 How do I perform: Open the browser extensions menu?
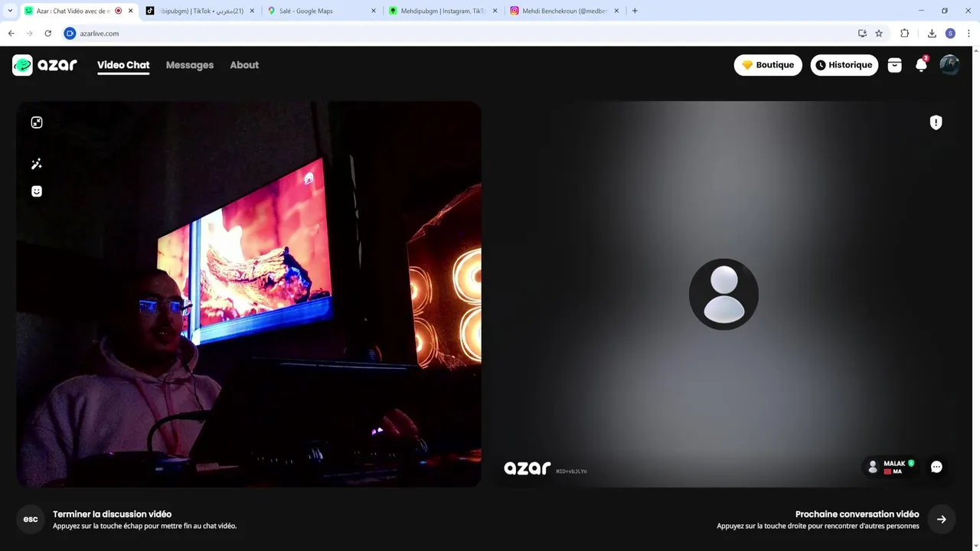pyautogui.click(x=905, y=34)
